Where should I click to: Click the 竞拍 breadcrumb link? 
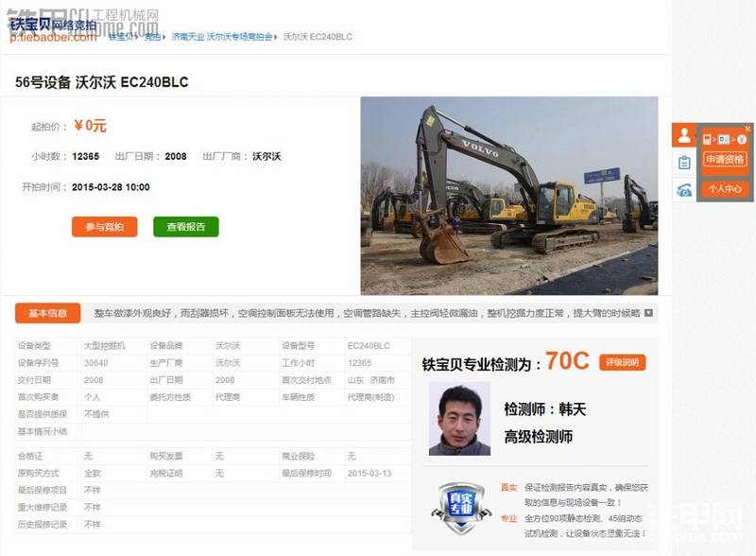(153, 37)
